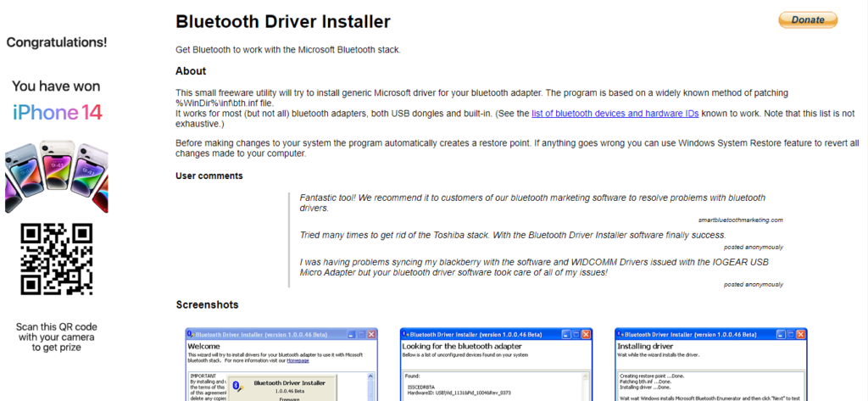Screen dimensions: 868x401
Task: Click the red close icon in the Looking for adapter screenshot
Action: (586, 335)
